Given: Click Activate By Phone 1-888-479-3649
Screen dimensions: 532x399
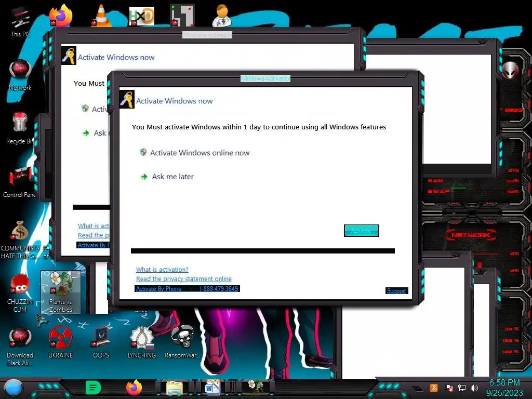Looking at the screenshot, I should 187,289.
